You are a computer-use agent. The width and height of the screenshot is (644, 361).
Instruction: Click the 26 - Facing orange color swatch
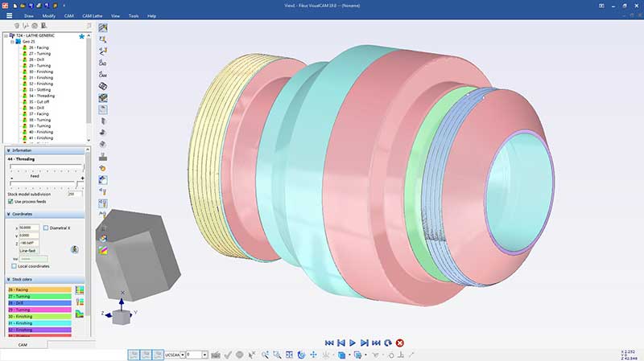point(39,289)
